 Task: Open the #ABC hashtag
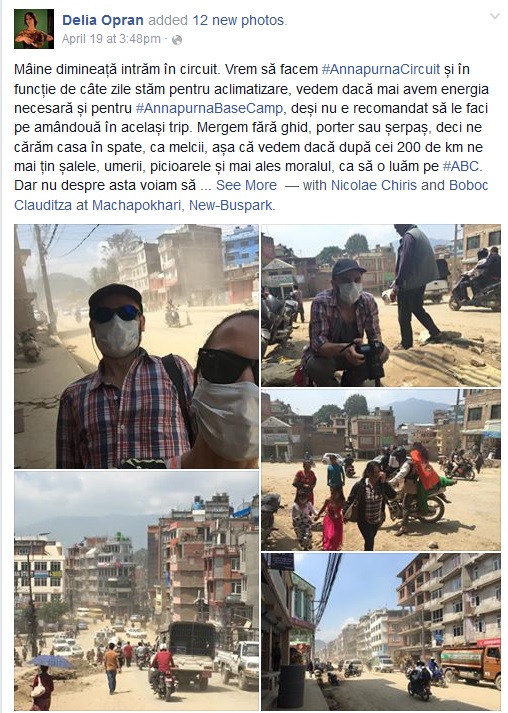click(x=461, y=166)
